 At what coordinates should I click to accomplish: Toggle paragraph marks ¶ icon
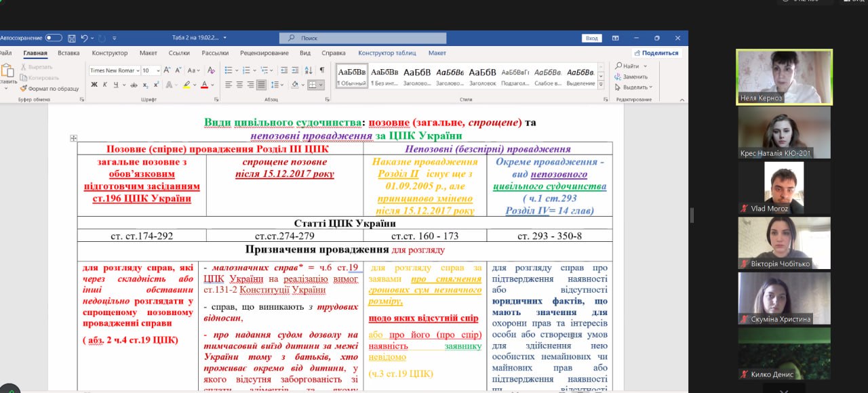click(x=321, y=70)
